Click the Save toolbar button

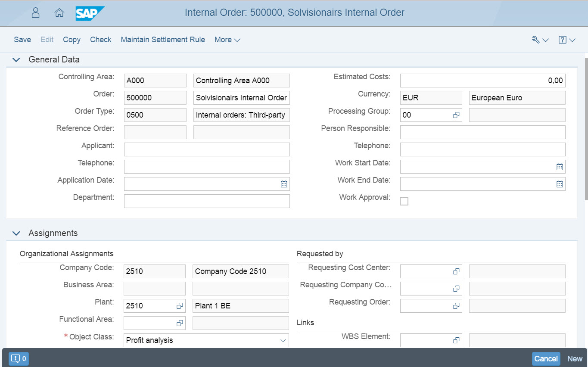point(22,40)
